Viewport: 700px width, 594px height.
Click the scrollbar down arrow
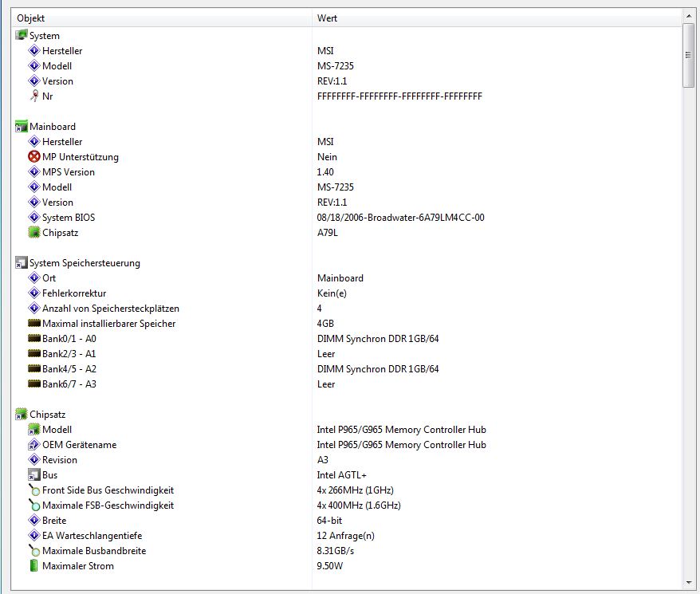pyautogui.click(x=688, y=583)
